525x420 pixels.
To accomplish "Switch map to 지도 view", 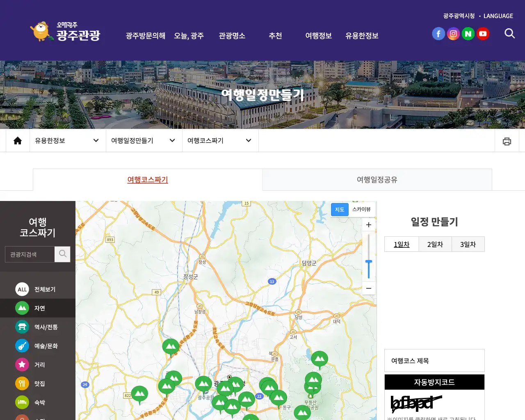I will [340, 210].
